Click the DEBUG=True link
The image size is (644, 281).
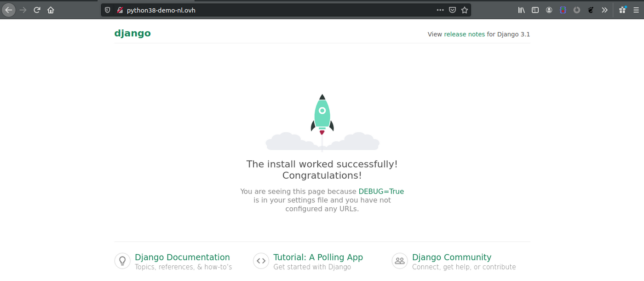tap(381, 191)
